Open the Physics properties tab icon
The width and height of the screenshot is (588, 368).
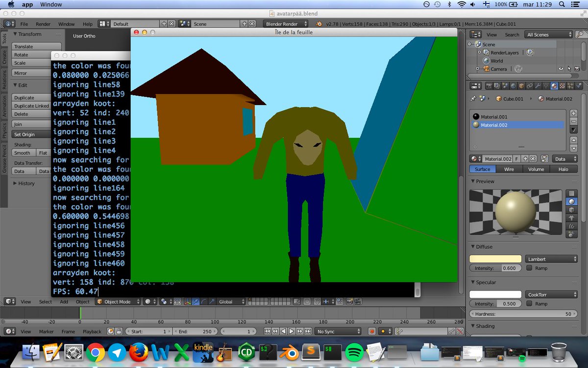[x=579, y=86]
